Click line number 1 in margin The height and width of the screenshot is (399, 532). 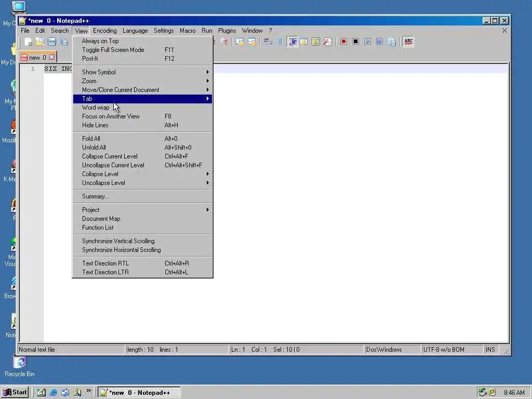point(33,69)
